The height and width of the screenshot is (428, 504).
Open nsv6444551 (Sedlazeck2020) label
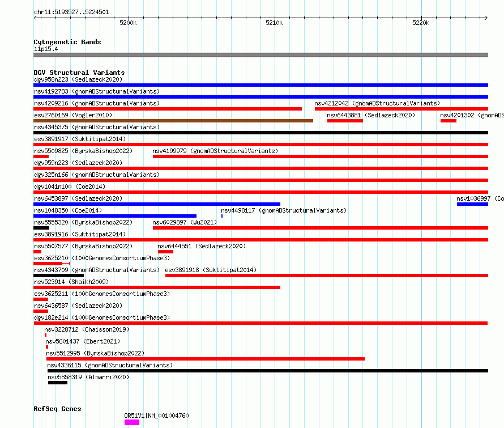click(202, 246)
